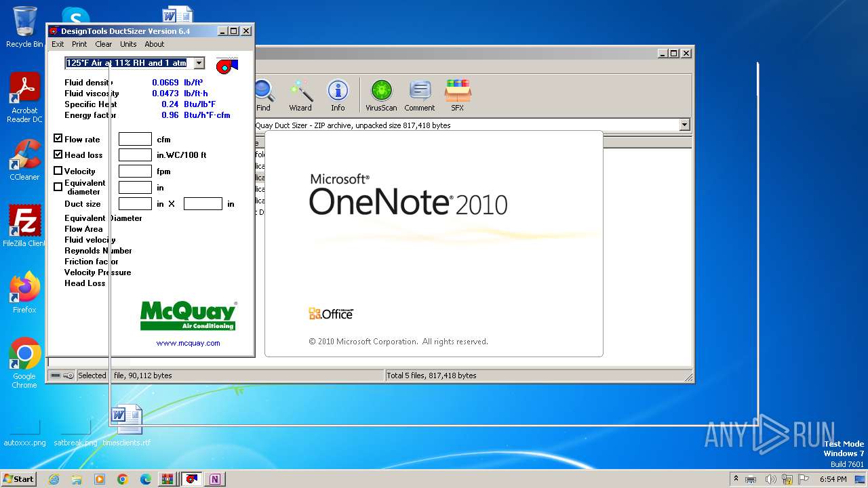Click the DuctSizer title bar app icon
Image resolution: width=868 pixels, height=488 pixels.
pyautogui.click(x=54, y=31)
